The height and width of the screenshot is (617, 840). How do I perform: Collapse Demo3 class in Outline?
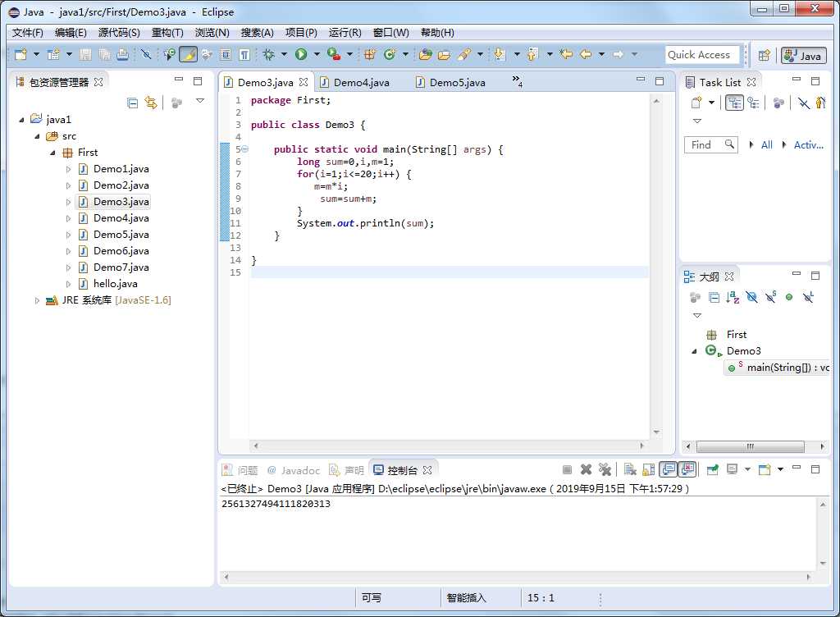pos(695,351)
